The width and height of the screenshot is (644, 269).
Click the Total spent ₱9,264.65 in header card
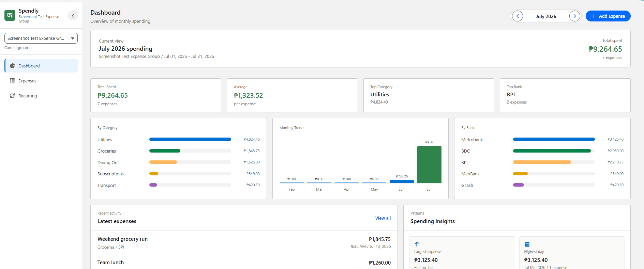(605, 49)
